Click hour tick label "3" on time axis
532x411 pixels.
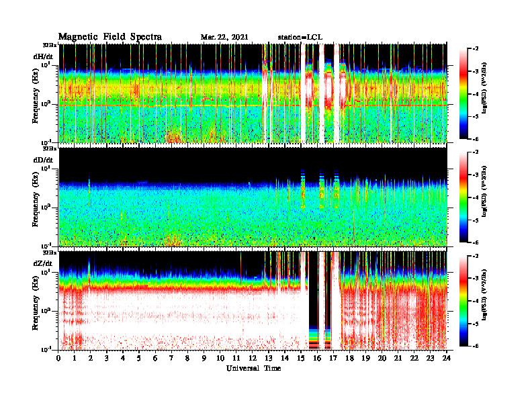[107, 358]
